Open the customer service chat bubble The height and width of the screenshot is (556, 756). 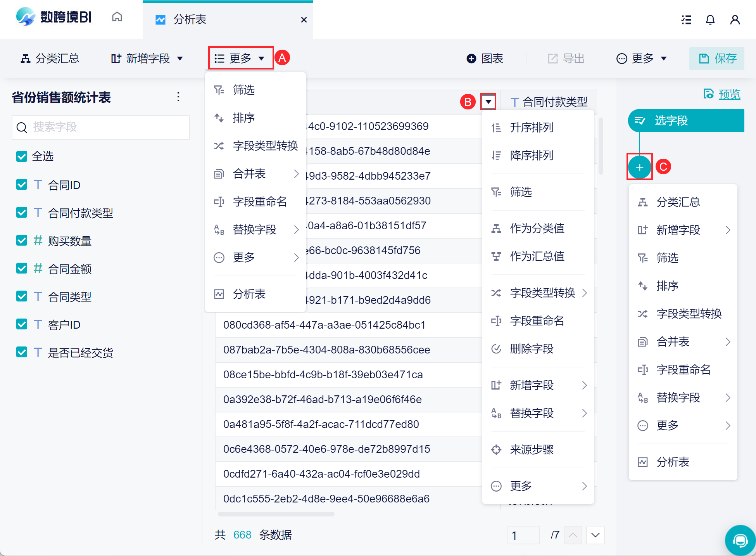tap(740, 540)
